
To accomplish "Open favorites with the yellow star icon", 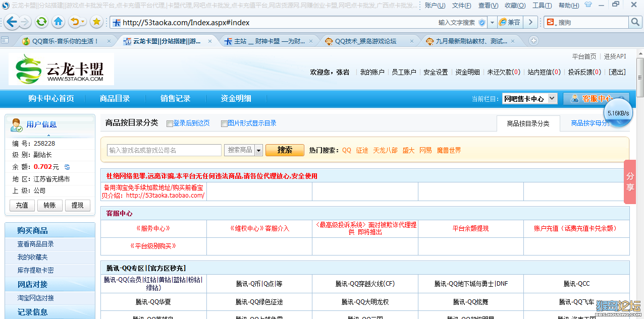I will pyautogui.click(x=97, y=22).
